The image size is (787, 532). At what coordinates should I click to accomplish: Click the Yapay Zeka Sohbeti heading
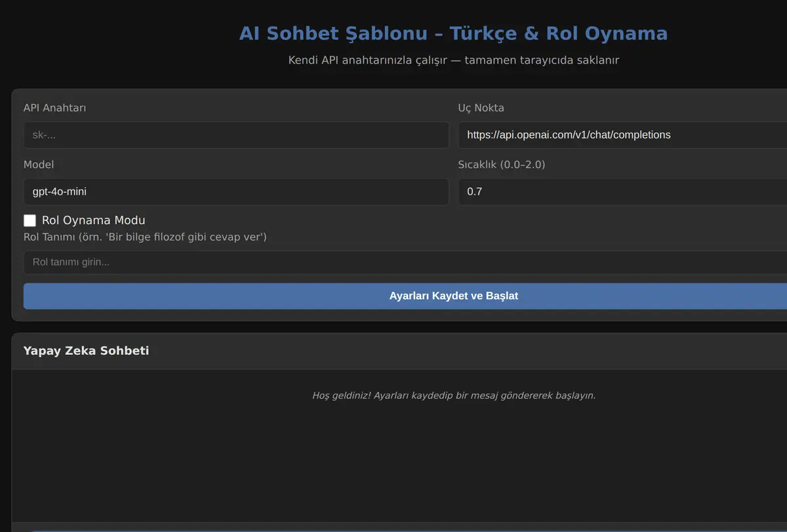(86, 350)
